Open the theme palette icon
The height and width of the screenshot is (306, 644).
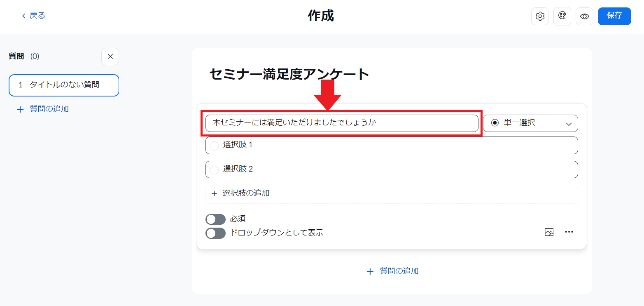coord(562,16)
